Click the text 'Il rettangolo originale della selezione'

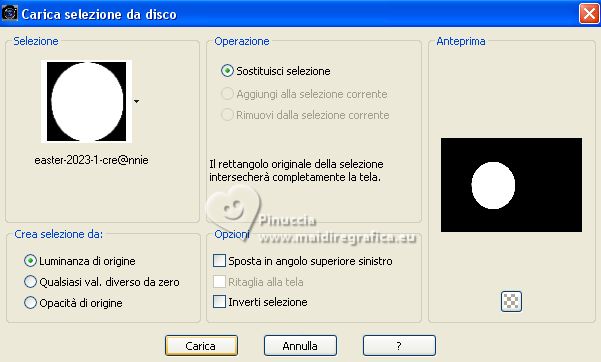tap(296, 164)
